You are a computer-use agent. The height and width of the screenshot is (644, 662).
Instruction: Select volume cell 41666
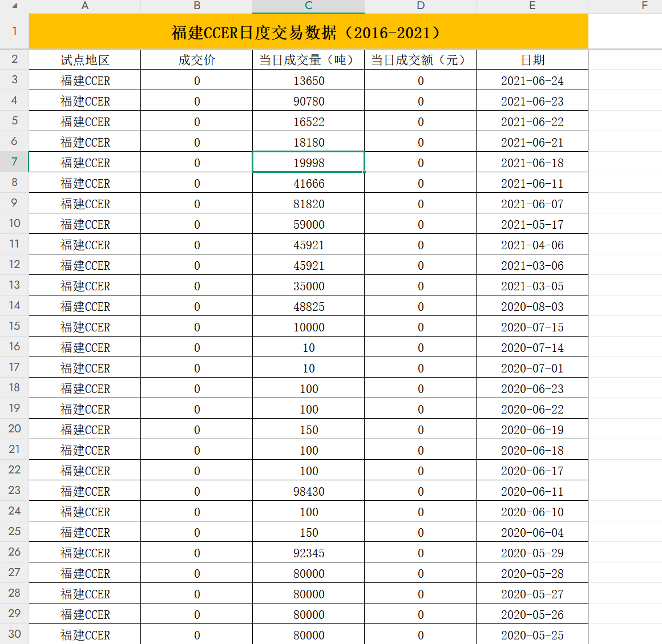[x=308, y=183]
